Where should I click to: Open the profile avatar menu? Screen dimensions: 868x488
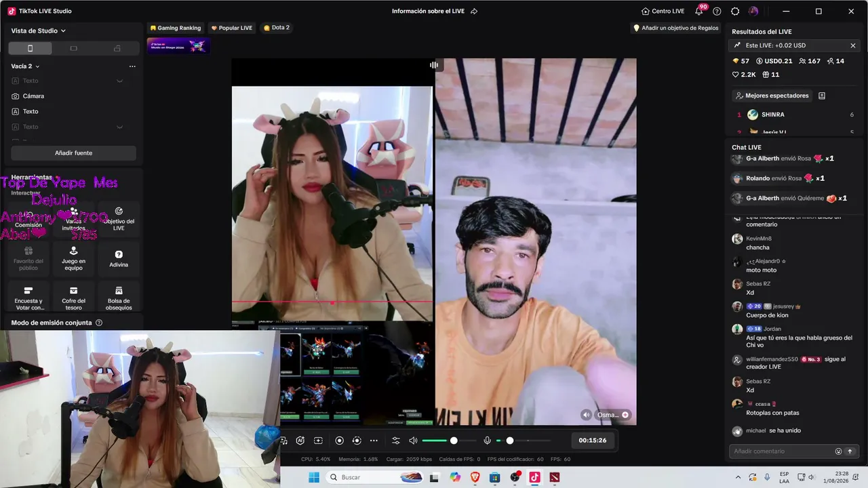point(753,11)
